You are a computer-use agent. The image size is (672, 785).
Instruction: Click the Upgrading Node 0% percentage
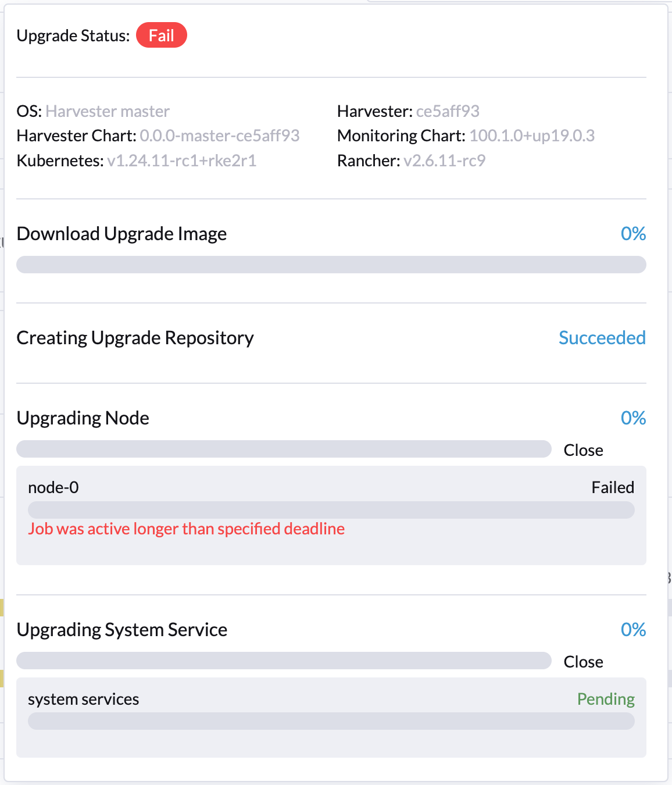[632, 418]
